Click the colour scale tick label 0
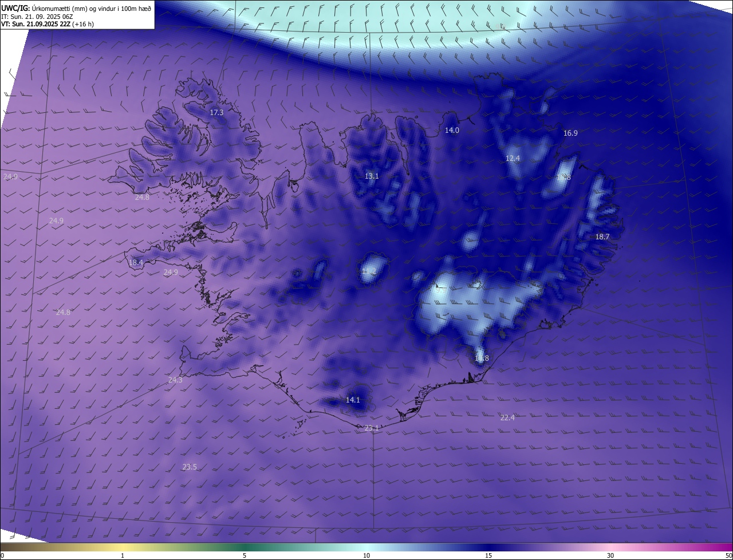 click(2, 556)
